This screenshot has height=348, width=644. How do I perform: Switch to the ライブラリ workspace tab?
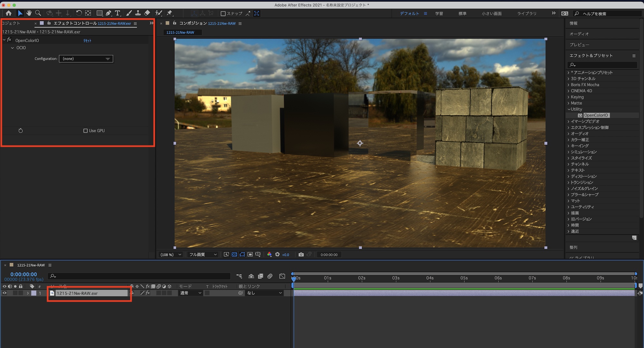[x=526, y=14]
